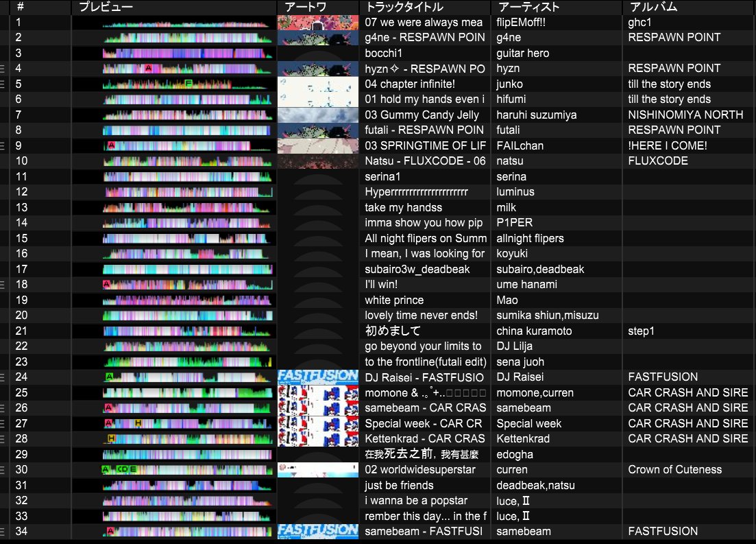Click artist name haruhi suzumiya
The image size is (756, 544).
point(537,115)
